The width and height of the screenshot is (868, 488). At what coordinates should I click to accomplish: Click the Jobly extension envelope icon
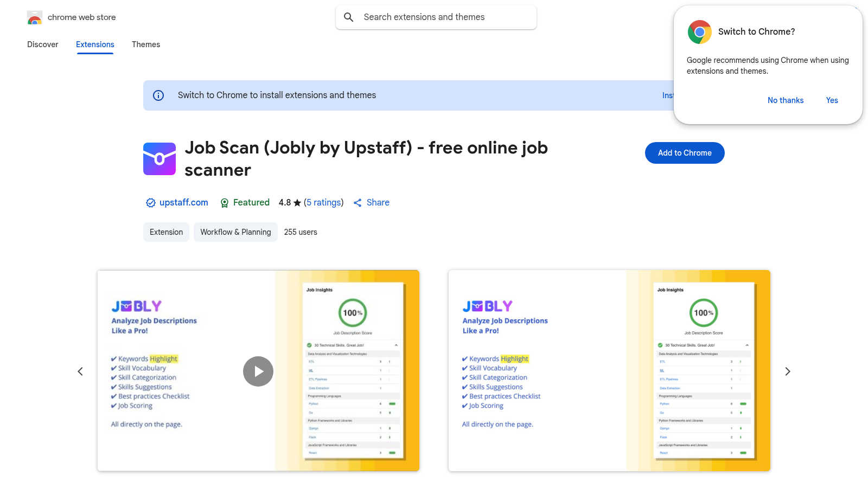tap(159, 159)
